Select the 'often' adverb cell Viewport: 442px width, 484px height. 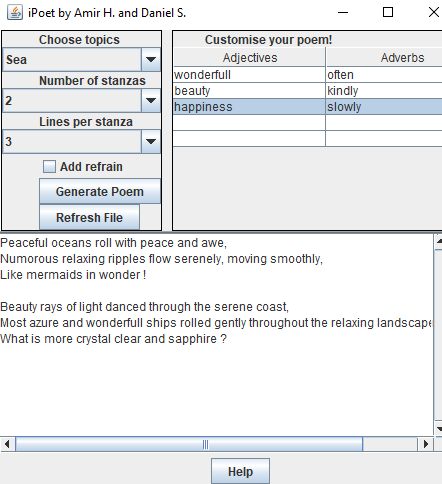tap(384, 75)
